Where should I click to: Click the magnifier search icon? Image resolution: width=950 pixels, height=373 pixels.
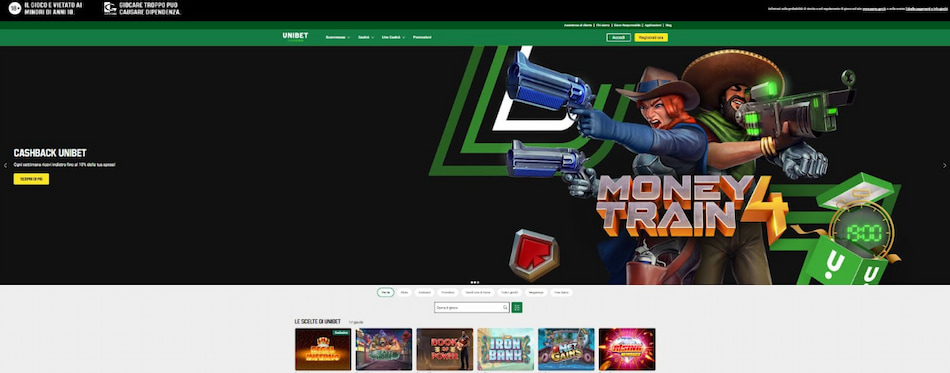pyautogui.click(x=505, y=308)
